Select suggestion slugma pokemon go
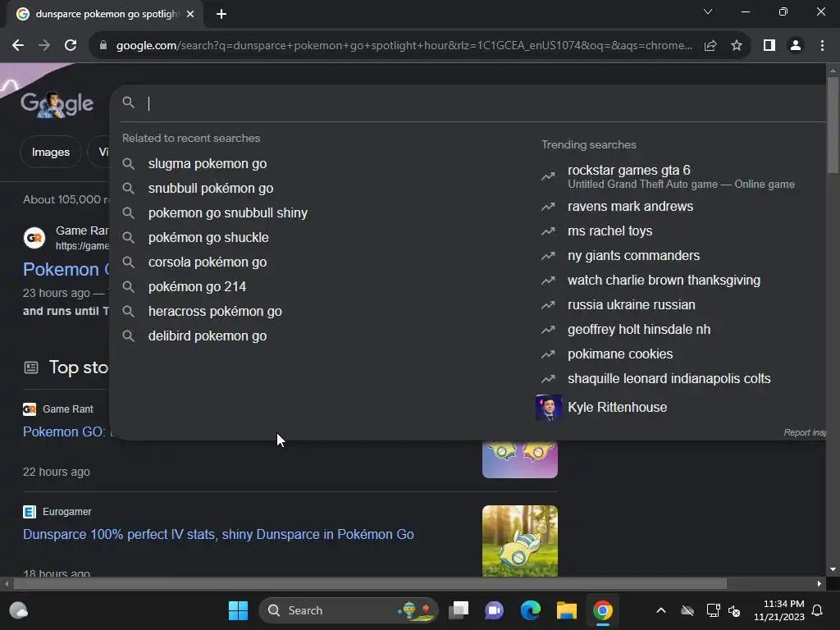Image resolution: width=840 pixels, height=630 pixels. [208, 163]
